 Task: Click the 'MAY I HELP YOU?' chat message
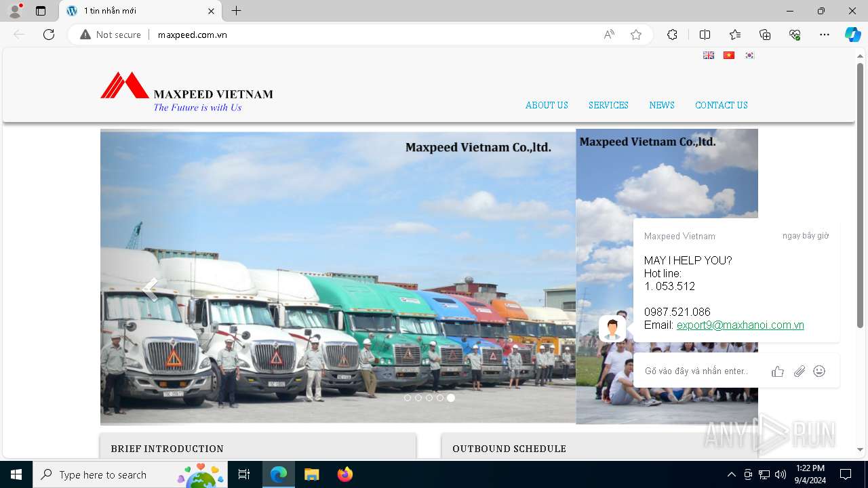pyautogui.click(x=688, y=261)
